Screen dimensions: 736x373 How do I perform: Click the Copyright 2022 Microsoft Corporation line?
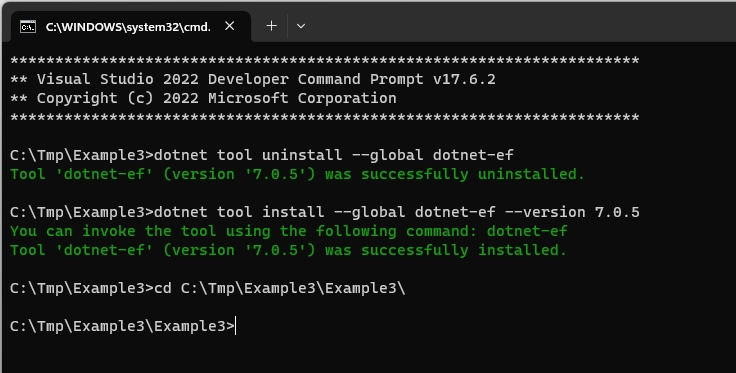click(x=203, y=99)
